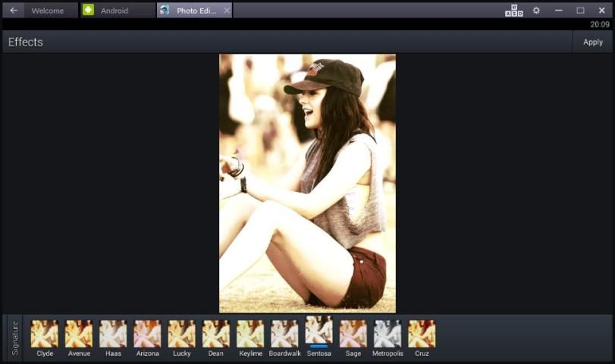
Task: Click the Android tab icon
Action: click(89, 11)
